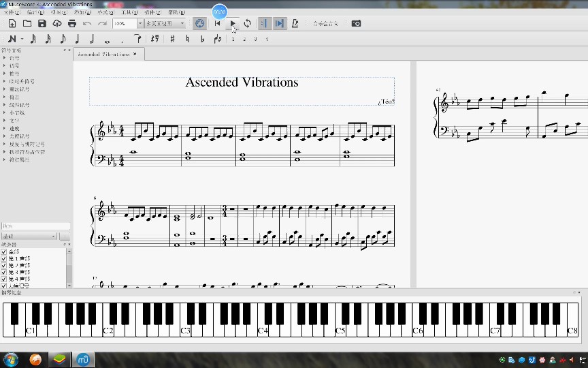588x368 pixels.
Task: Start playback with the play button
Action: click(233, 23)
